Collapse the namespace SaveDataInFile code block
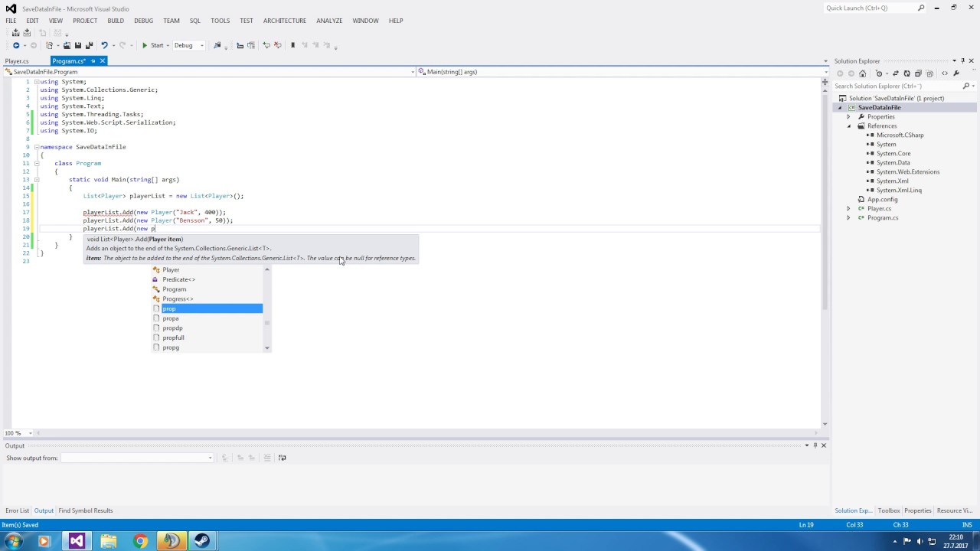The height and width of the screenshot is (551, 980). pos(36,147)
